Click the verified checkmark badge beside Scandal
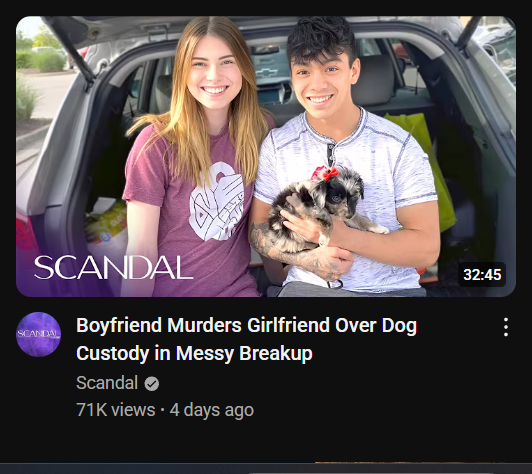Screen dimensions: 532x474 tap(151, 384)
